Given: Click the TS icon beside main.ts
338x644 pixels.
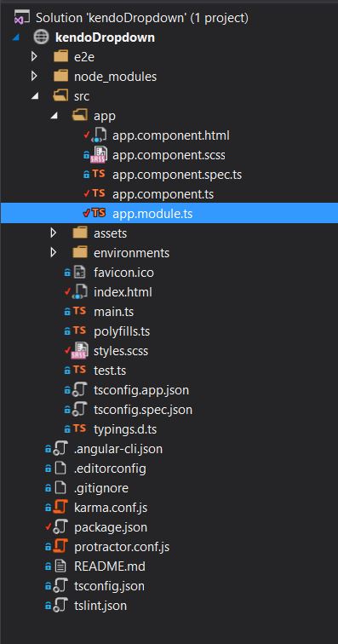Looking at the screenshot, I should point(80,311).
